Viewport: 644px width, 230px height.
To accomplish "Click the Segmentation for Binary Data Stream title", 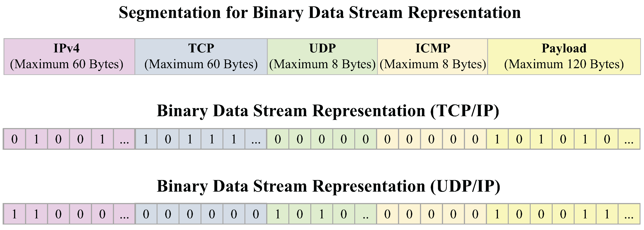I will pyautogui.click(x=320, y=12).
